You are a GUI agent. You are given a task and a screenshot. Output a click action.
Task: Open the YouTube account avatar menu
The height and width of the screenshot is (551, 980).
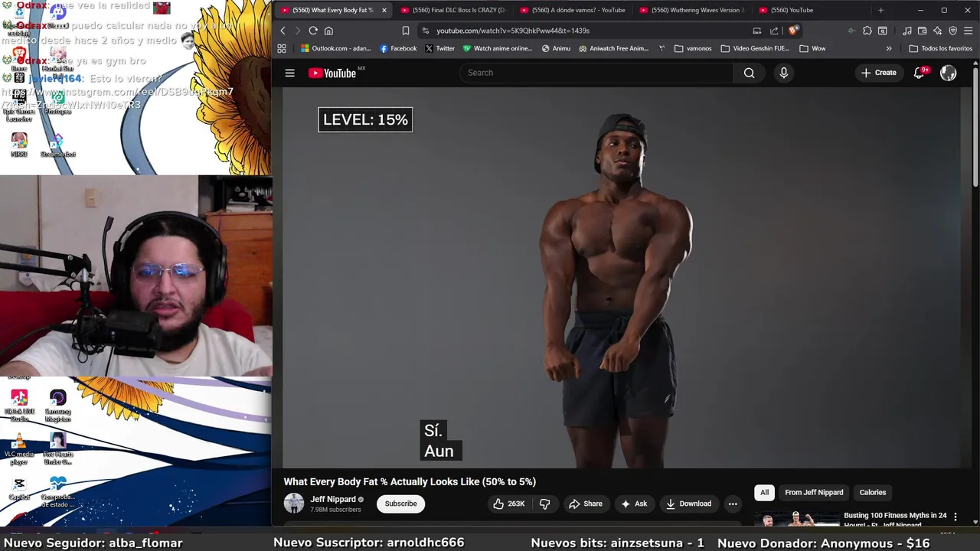click(x=949, y=73)
